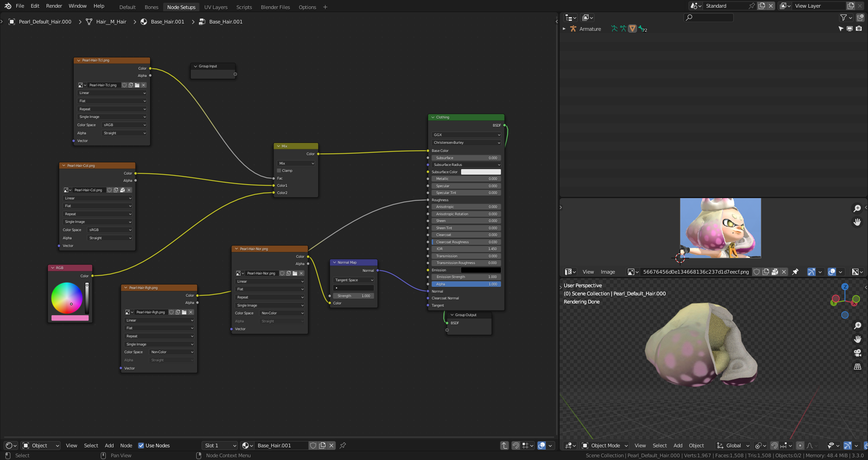Open the Render menu
Viewport: 868px width, 460px height.
pyautogui.click(x=54, y=6)
